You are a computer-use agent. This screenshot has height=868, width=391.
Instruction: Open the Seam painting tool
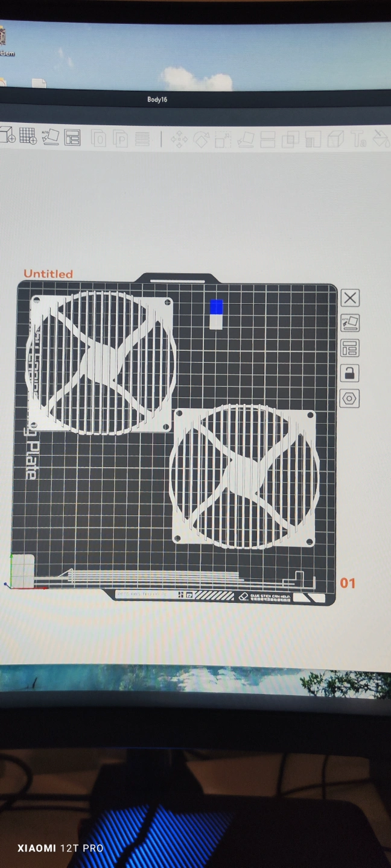tap(335, 140)
